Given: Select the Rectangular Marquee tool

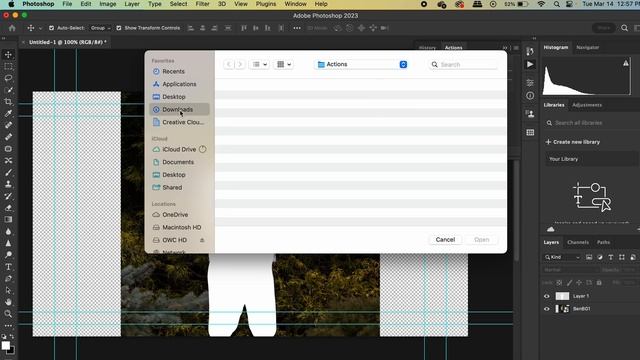Looking at the screenshot, I should click(8, 66).
